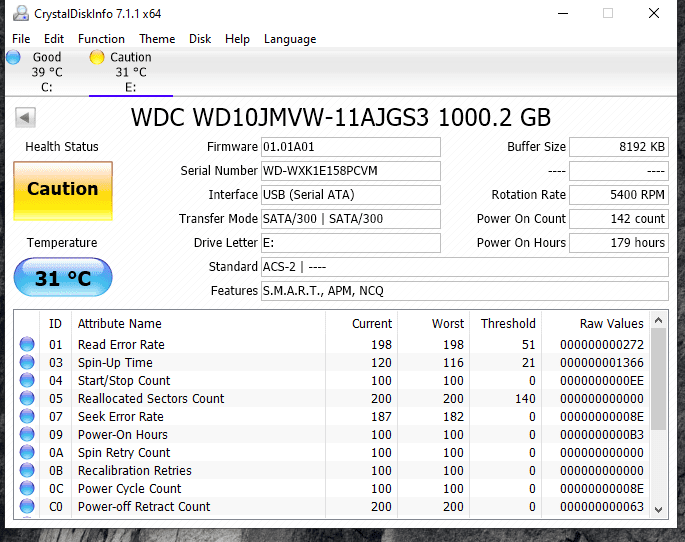The width and height of the screenshot is (685, 542).
Task: Click the CrystalDiskInfo title bar app icon
Action: click(21, 14)
